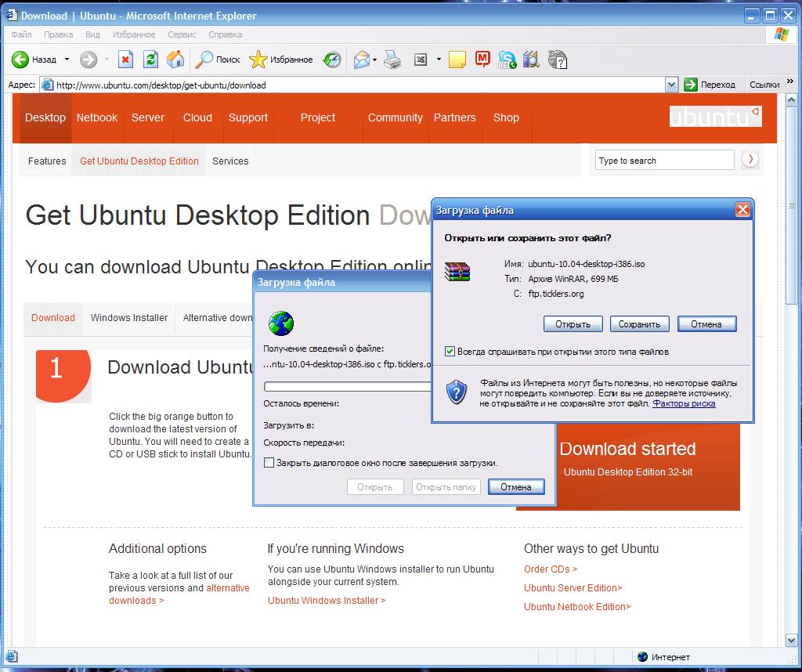Submit search with round arrow button
The image size is (802, 672).
750,159
